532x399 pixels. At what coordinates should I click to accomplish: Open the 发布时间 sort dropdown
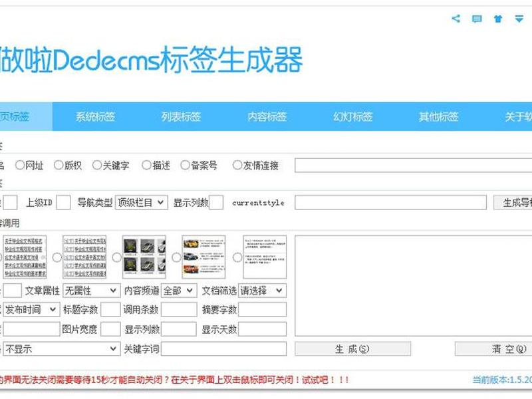(31, 309)
